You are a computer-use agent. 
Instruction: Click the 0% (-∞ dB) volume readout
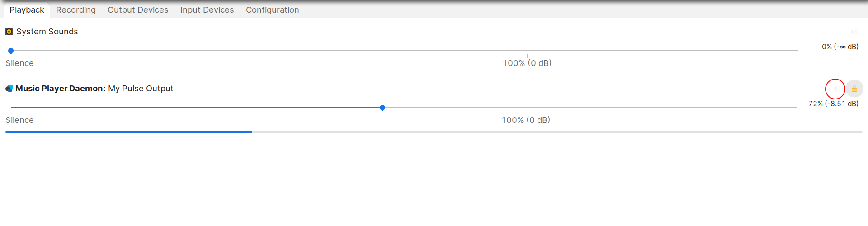[840, 47]
